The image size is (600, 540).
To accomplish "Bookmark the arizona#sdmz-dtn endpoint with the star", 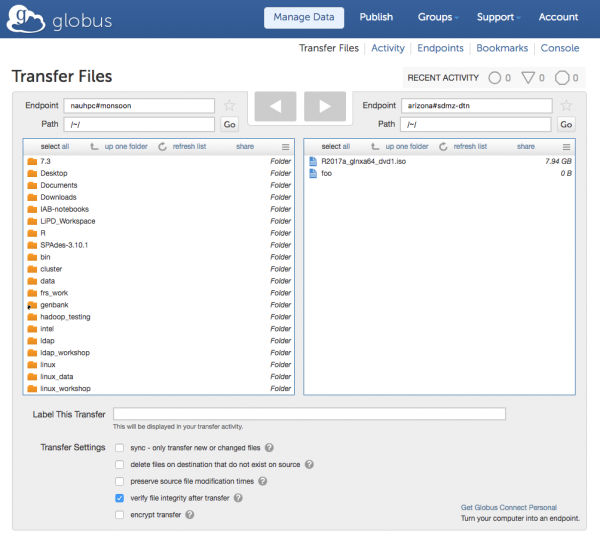I will 567,106.
